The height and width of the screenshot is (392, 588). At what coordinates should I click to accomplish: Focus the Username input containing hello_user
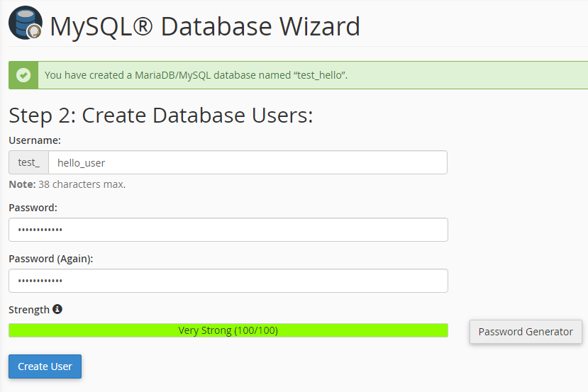point(247,162)
